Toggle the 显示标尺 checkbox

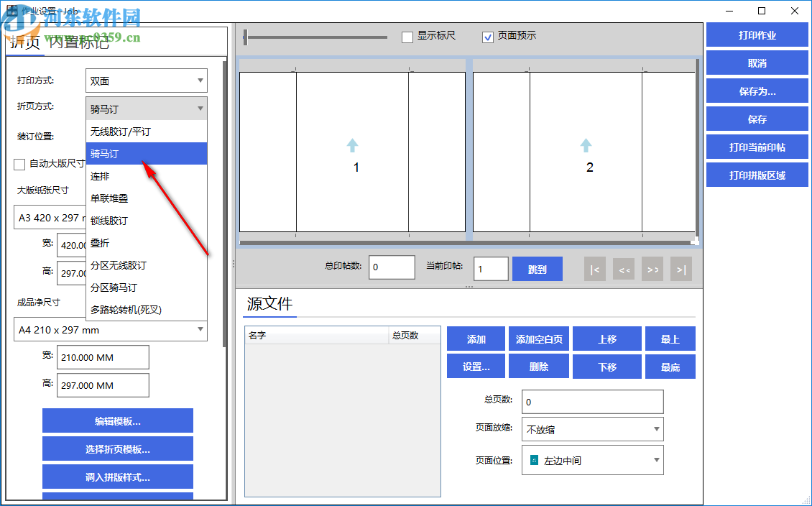point(407,37)
